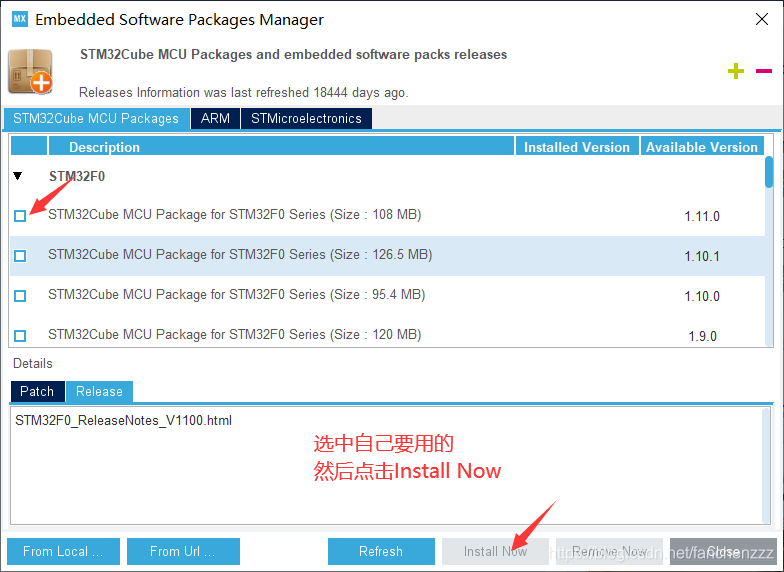Click available version 1.10.0
The image size is (784, 572).
click(702, 296)
